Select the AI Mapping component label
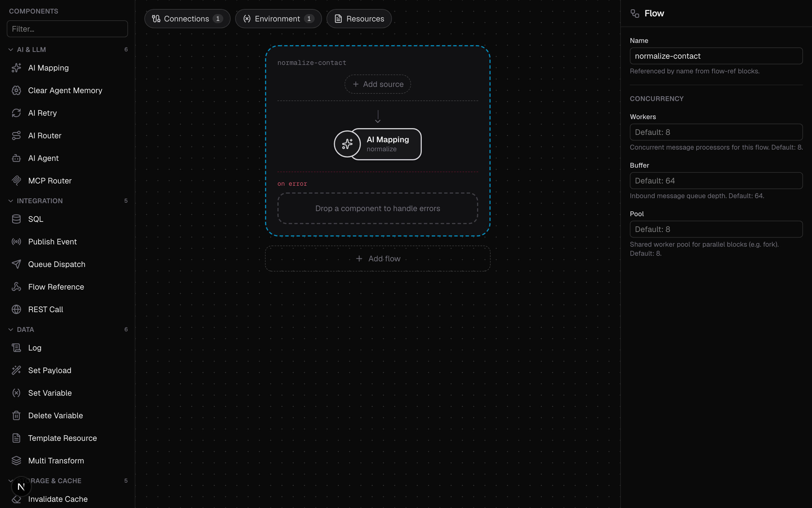The width and height of the screenshot is (812, 508). pyautogui.click(x=48, y=68)
